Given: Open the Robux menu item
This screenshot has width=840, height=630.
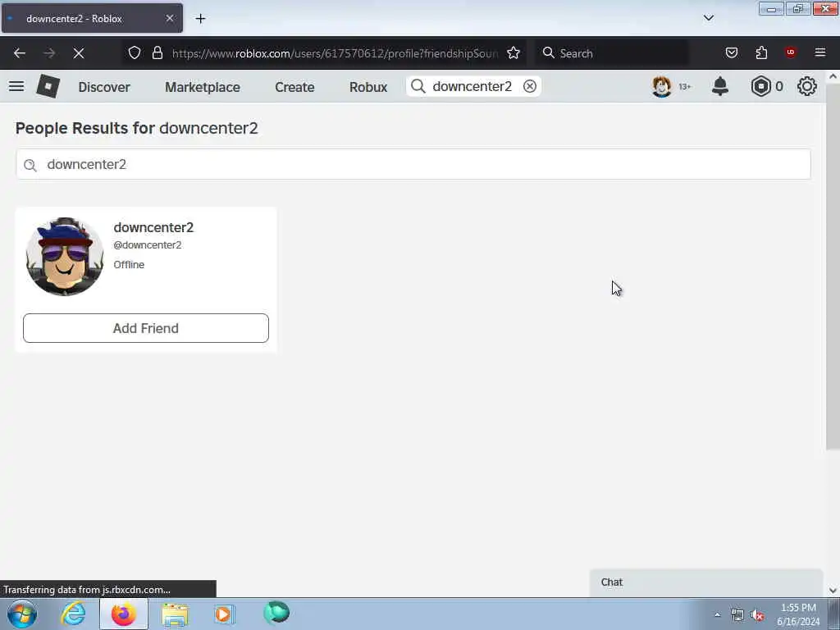Looking at the screenshot, I should click(368, 87).
